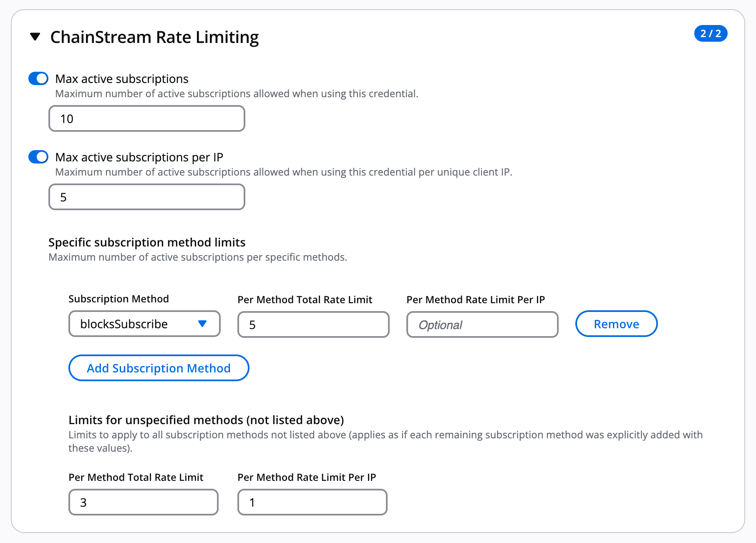Click the Max active subscriptions per IP label

pos(139,157)
